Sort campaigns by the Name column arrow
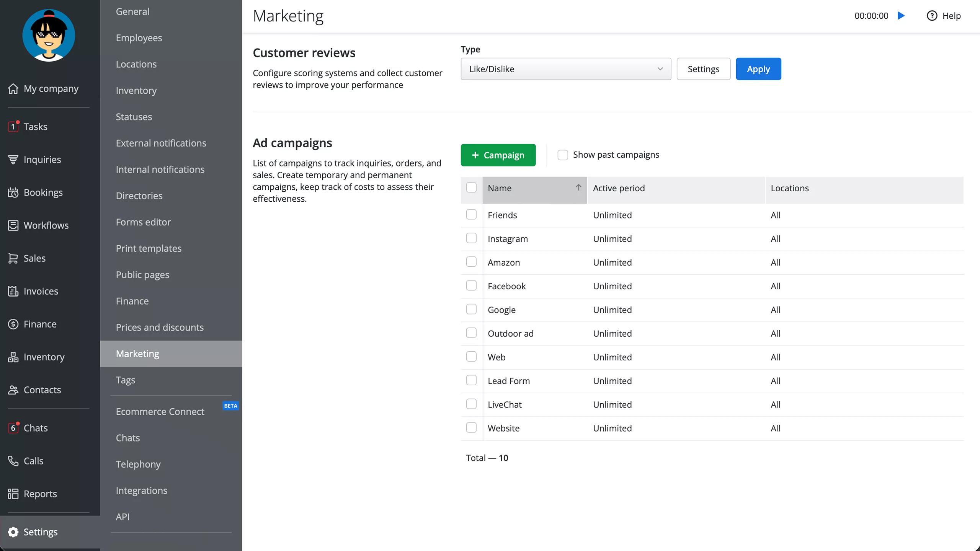Viewport: 980px width, 551px height. click(x=578, y=187)
